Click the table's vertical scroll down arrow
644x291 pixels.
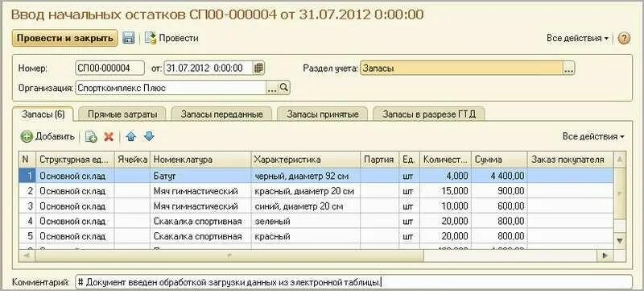[620, 240]
